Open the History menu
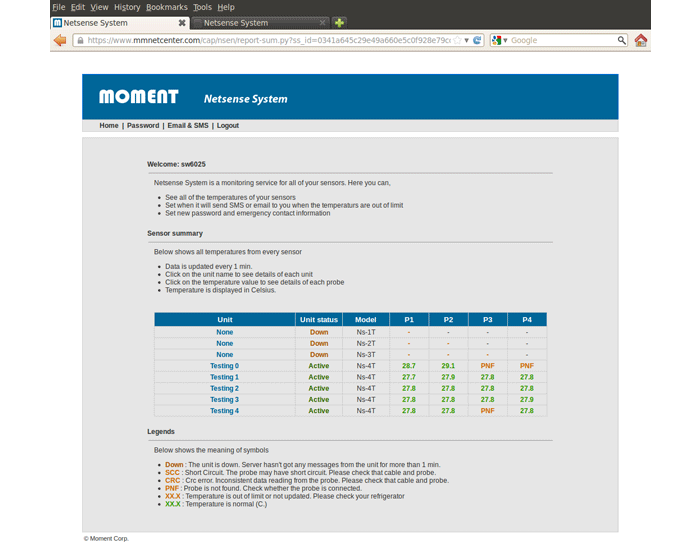The width and height of the screenshot is (700, 560). click(127, 7)
